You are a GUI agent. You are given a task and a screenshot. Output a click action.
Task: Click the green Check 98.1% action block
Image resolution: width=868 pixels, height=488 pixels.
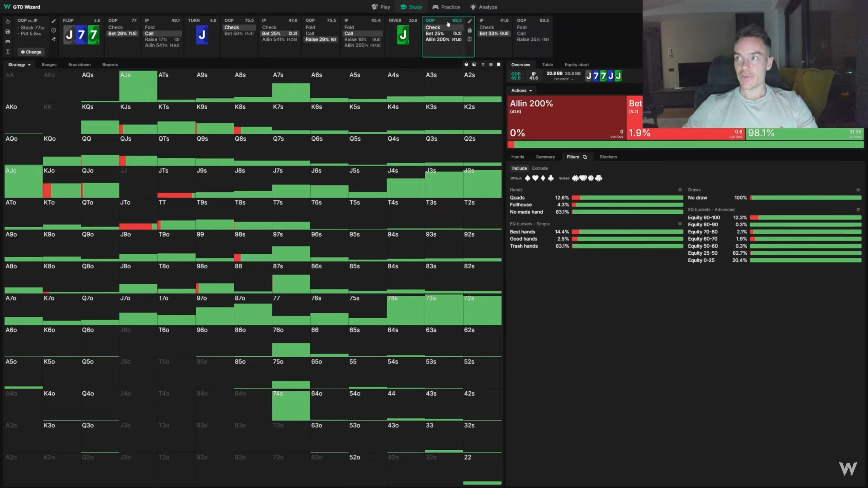click(x=804, y=133)
